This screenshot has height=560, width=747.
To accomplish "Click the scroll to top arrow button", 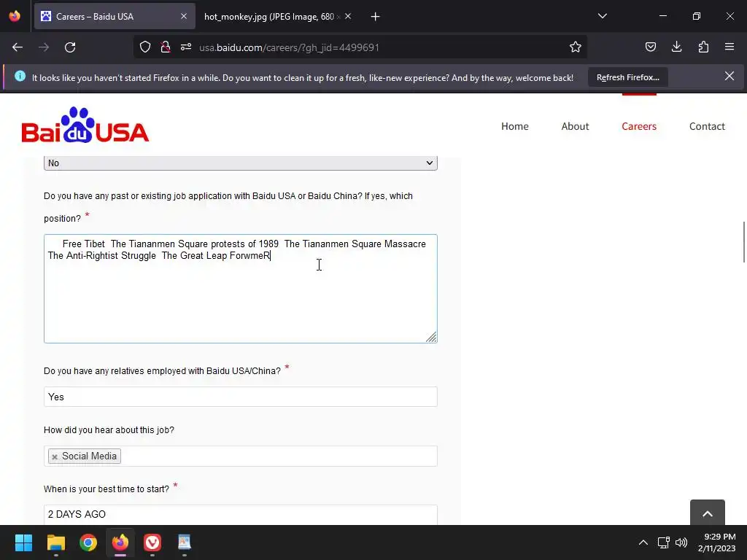I will (708, 513).
